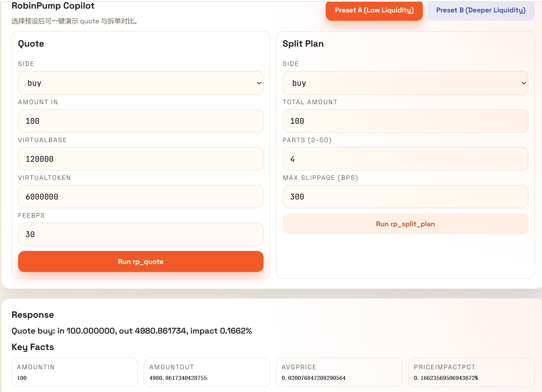Focus the Parts (2-50) input field

click(x=405, y=159)
